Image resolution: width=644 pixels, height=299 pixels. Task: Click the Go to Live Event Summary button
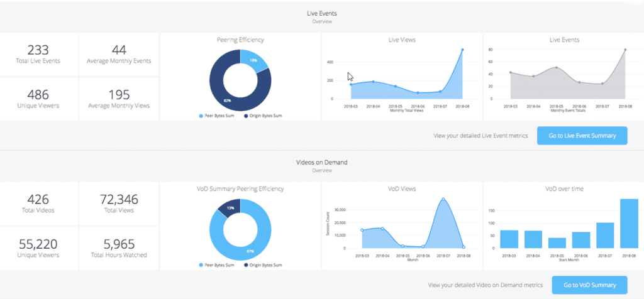(x=582, y=135)
